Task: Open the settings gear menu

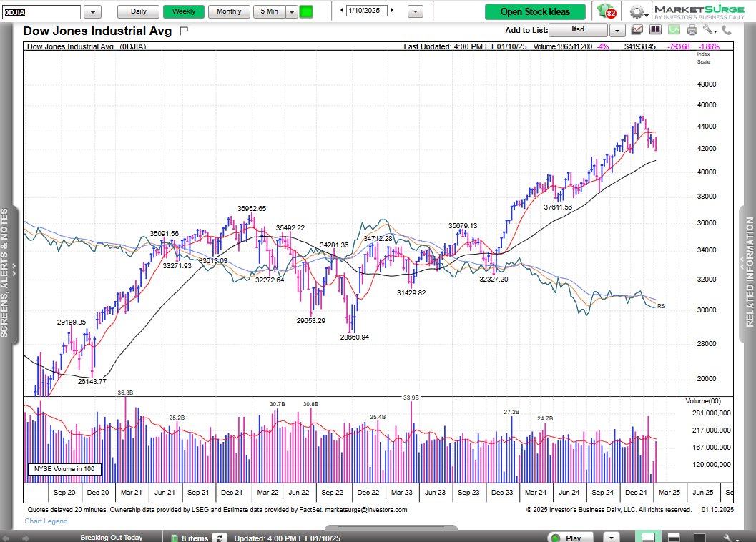Action: [637, 11]
